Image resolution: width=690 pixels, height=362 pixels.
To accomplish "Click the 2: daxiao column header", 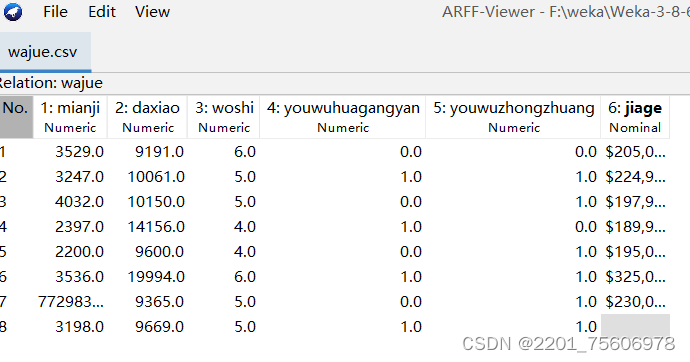I will click(x=147, y=117).
